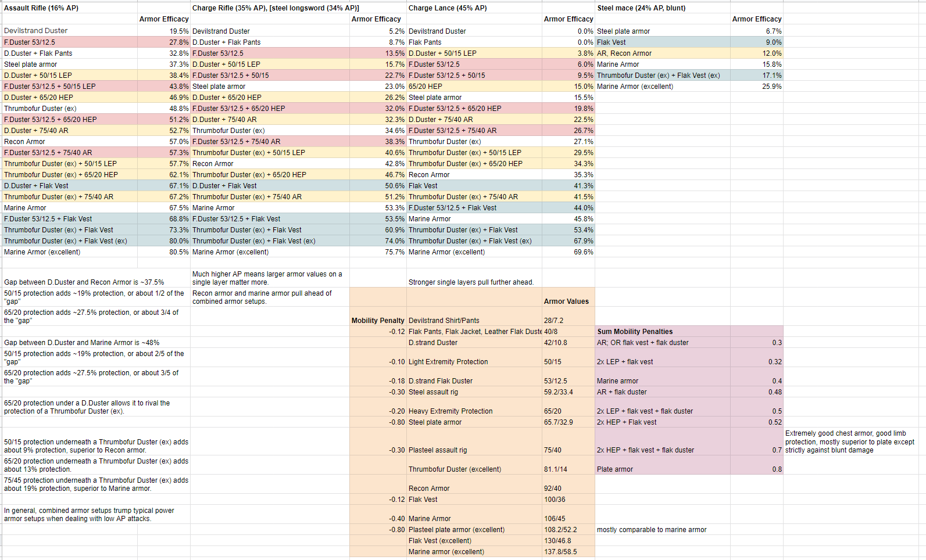This screenshot has height=560, width=926.
Task: Select the 'Steel assault rig' cell
Action: pos(474,392)
